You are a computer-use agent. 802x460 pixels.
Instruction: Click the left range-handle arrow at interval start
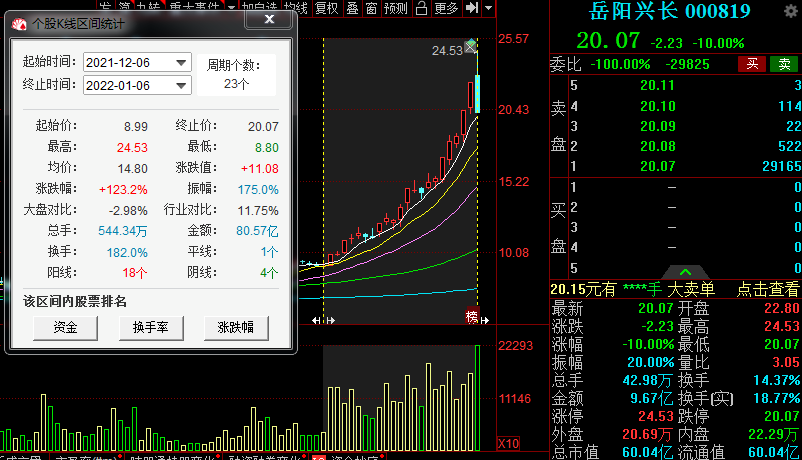[316, 320]
